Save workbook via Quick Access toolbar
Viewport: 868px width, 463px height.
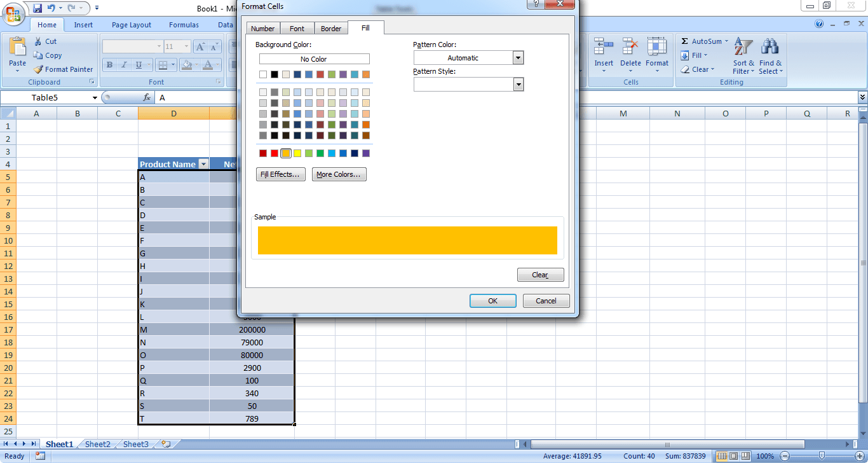click(37, 8)
